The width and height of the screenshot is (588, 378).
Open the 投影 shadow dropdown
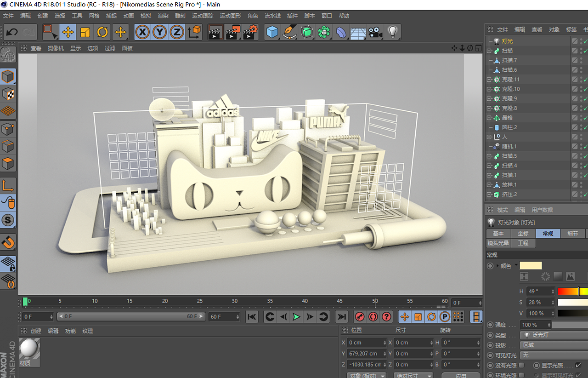[554, 345]
